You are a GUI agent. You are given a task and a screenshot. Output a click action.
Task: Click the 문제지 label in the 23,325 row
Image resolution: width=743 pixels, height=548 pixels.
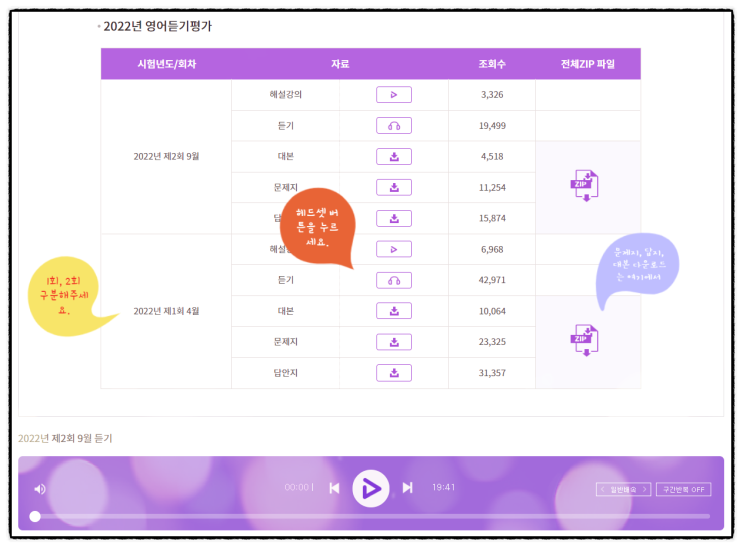(x=285, y=342)
